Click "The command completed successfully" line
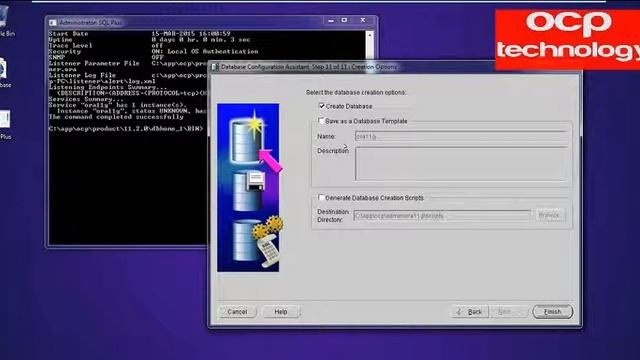The width and height of the screenshot is (640, 360). pyautogui.click(x=116, y=117)
